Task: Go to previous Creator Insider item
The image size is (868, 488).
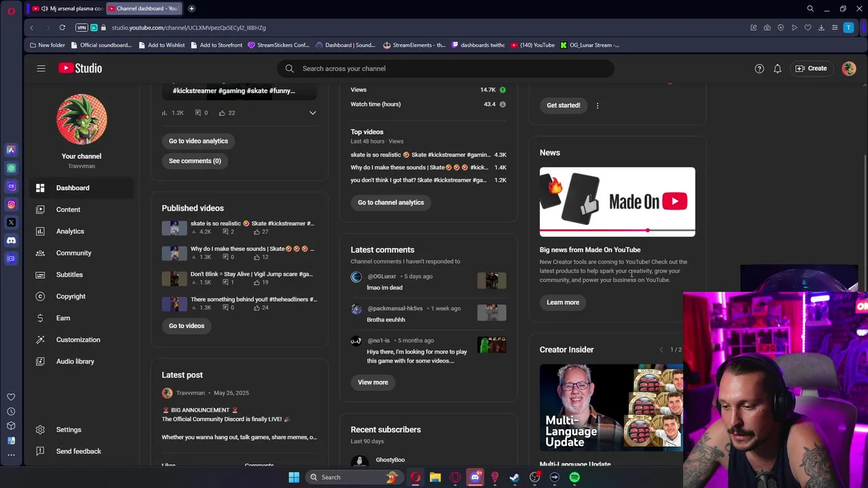Action: [661, 350]
